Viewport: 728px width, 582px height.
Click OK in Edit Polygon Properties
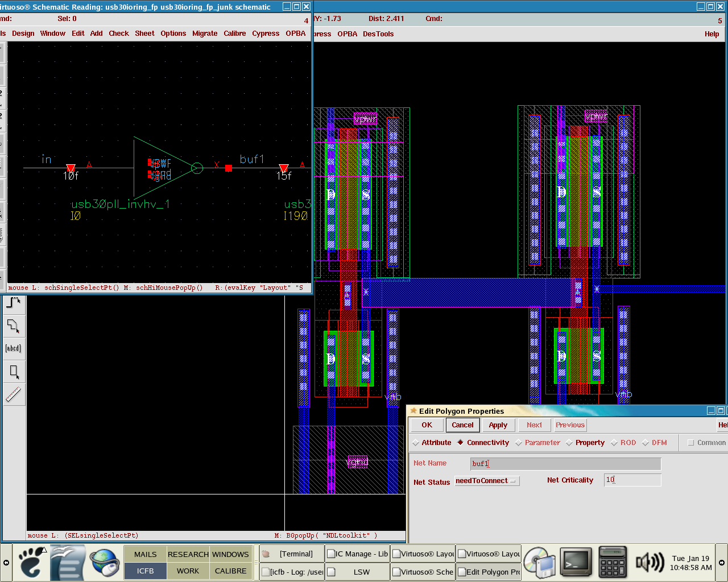pos(427,425)
